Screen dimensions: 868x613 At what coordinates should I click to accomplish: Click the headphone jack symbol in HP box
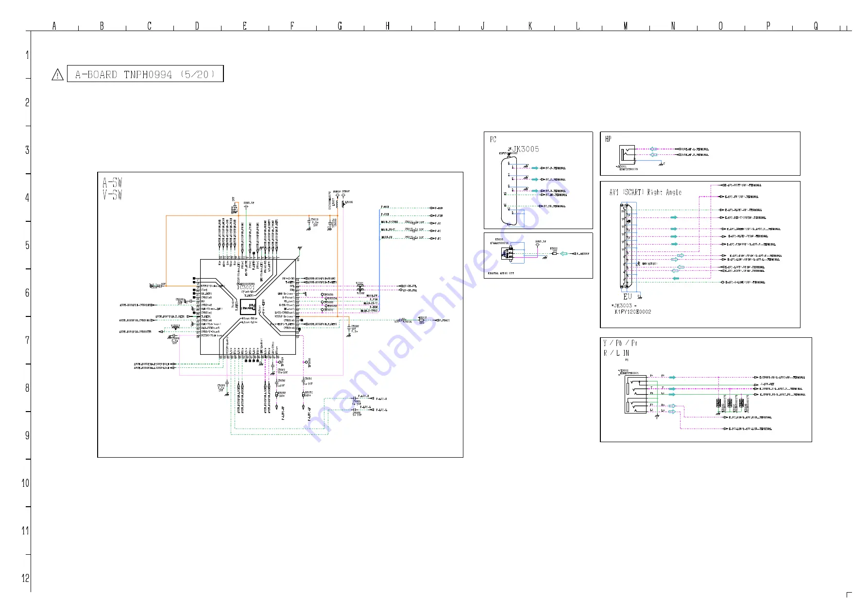pos(627,155)
